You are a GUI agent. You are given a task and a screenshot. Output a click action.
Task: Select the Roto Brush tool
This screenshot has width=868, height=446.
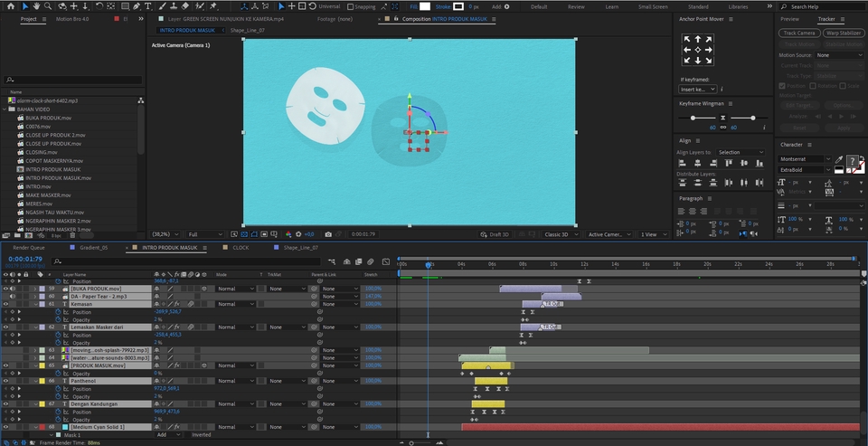pyautogui.click(x=200, y=6)
